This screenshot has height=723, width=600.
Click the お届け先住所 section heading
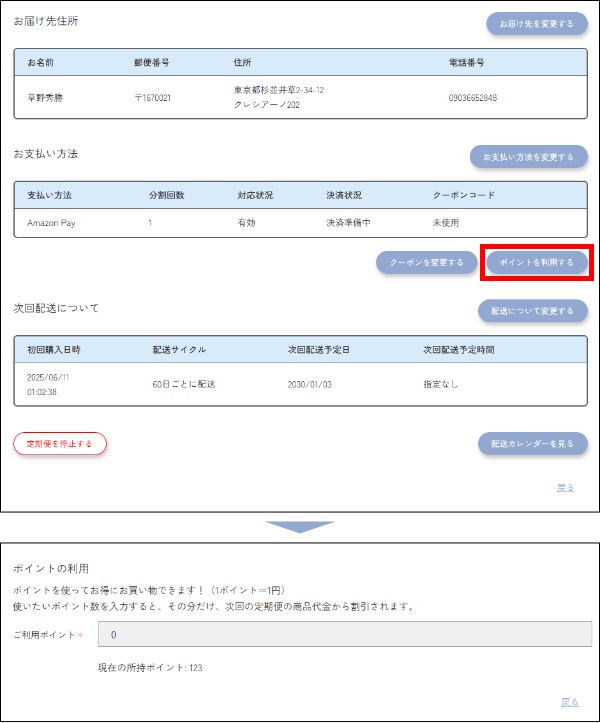[46, 21]
